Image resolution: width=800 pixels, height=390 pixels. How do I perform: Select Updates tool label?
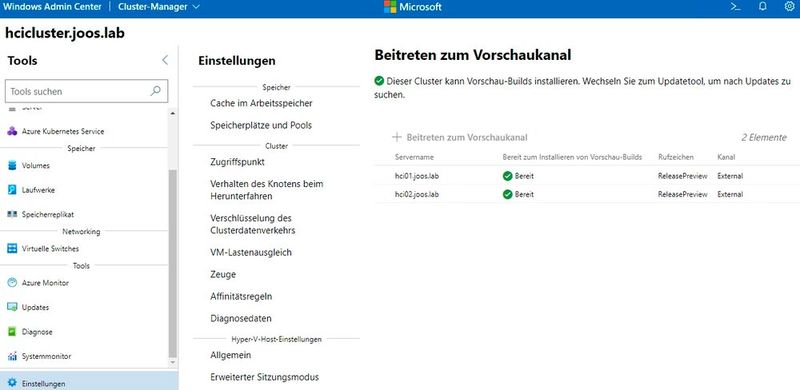pyautogui.click(x=35, y=307)
